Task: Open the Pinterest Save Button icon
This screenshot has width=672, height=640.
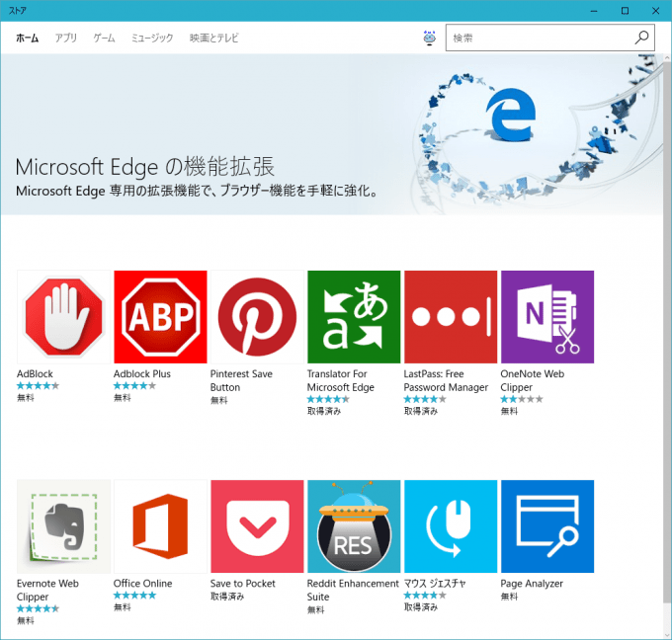Action: tap(257, 317)
